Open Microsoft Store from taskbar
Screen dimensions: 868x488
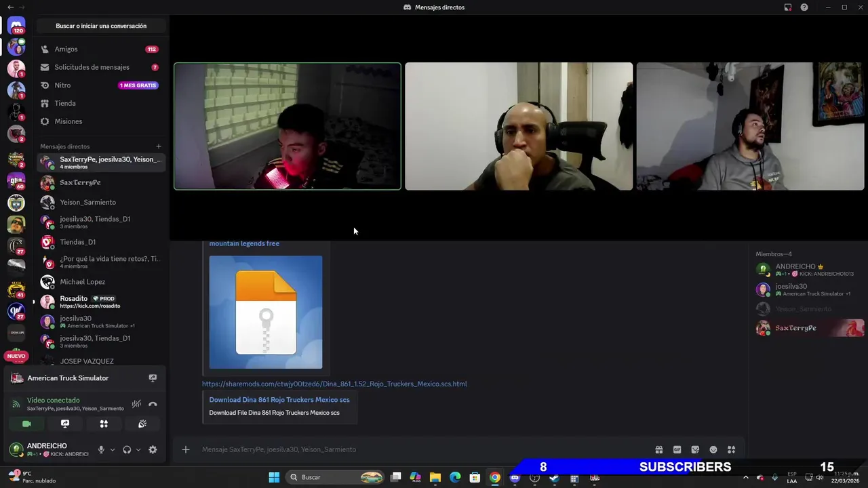coord(475,477)
